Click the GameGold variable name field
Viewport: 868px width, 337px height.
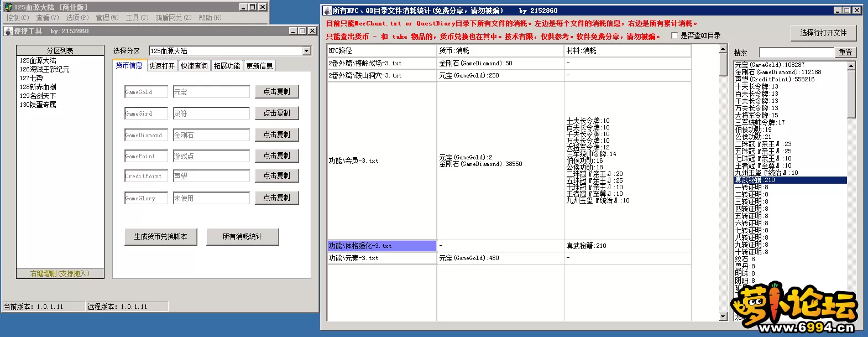tap(146, 92)
